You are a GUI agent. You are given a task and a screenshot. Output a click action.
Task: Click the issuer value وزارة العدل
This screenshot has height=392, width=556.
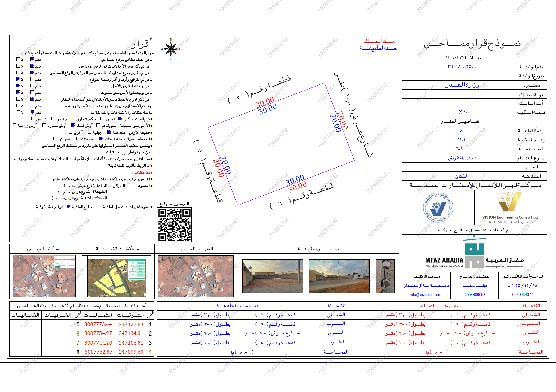tap(462, 85)
